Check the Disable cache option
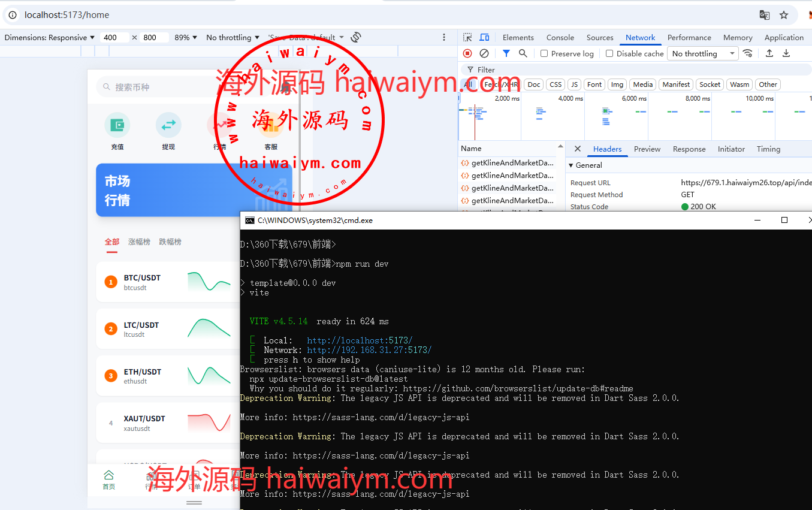Image resolution: width=812 pixels, height=510 pixels. [609, 53]
